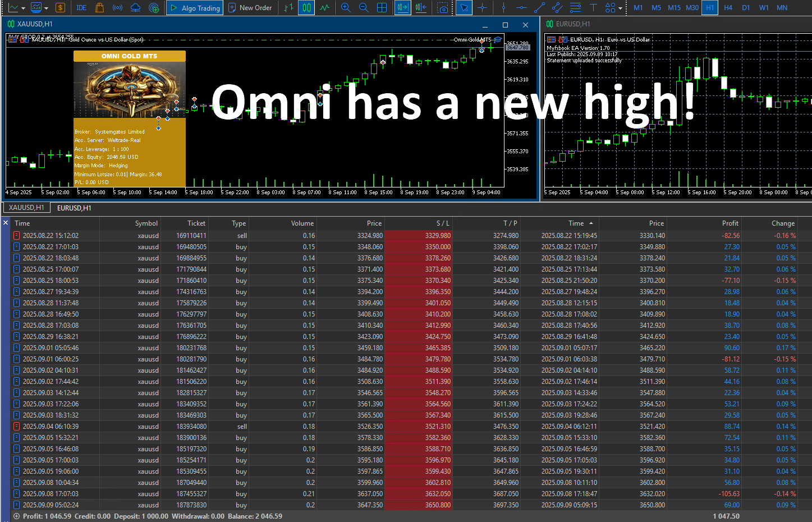Set timeframe to W1
The width and height of the screenshot is (812, 522).
tap(764, 8)
